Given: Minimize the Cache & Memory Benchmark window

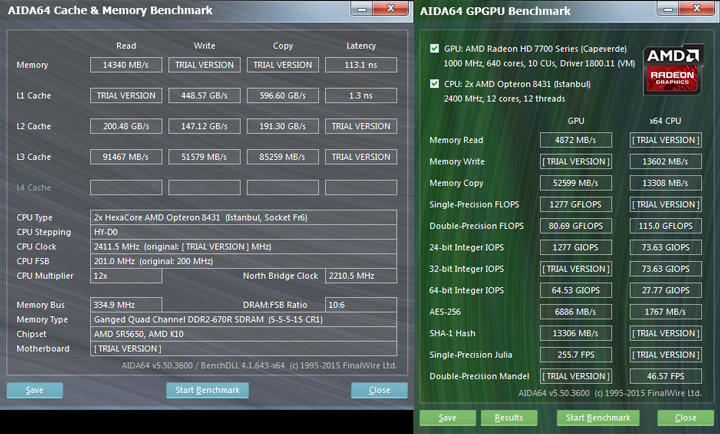Looking at the screenshot, I should 362,8.
